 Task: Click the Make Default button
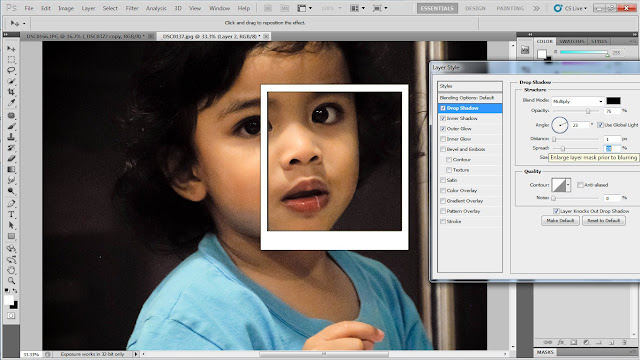point(560,221)
